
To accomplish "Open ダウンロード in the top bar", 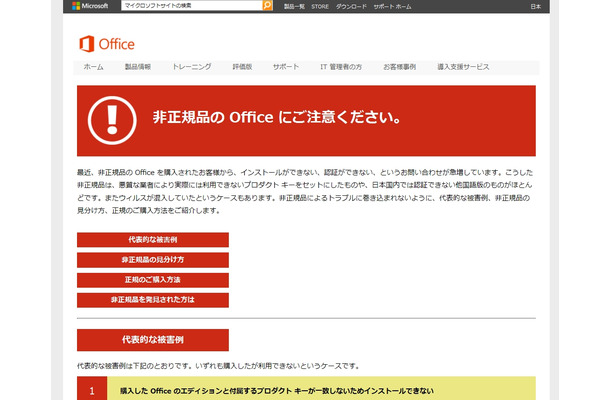I will 351,7.
